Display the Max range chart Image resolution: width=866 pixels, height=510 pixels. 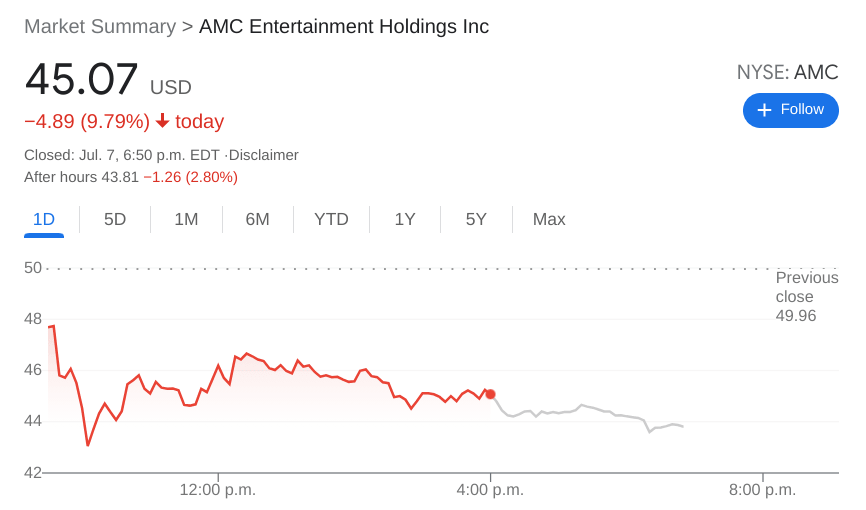(549, 219)
